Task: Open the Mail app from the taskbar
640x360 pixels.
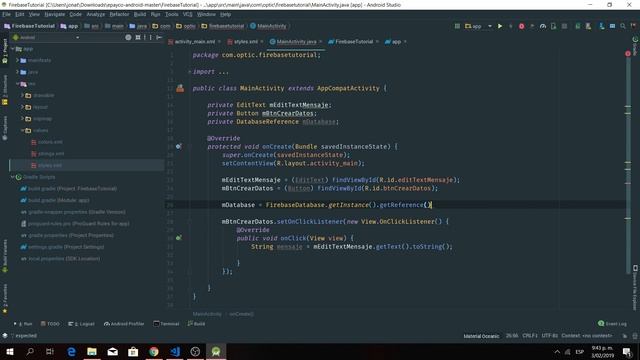Action: (113, 351)
